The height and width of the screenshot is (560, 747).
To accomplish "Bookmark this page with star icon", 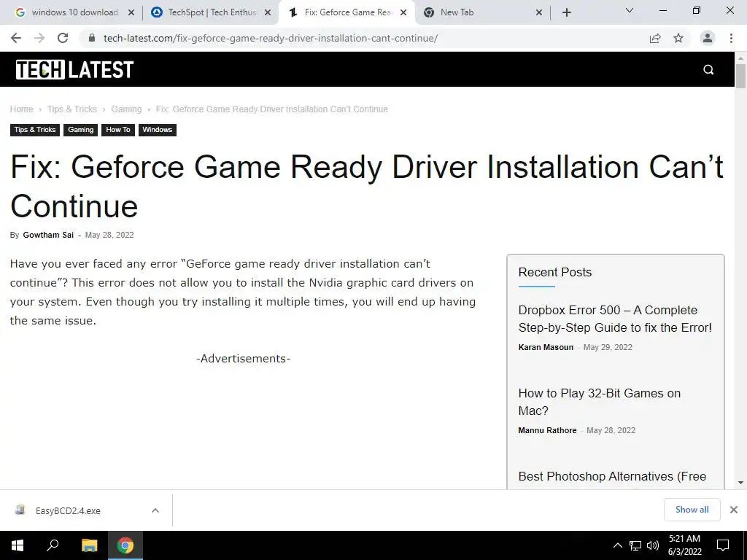I will pyautogui.click(x=678, y=38).
